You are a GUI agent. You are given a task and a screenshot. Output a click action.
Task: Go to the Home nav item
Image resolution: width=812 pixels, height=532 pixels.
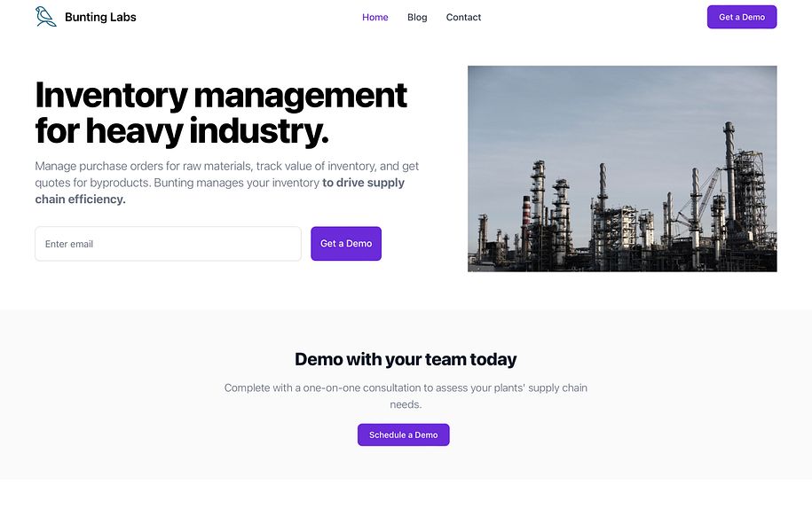click(x=374, y=17)
